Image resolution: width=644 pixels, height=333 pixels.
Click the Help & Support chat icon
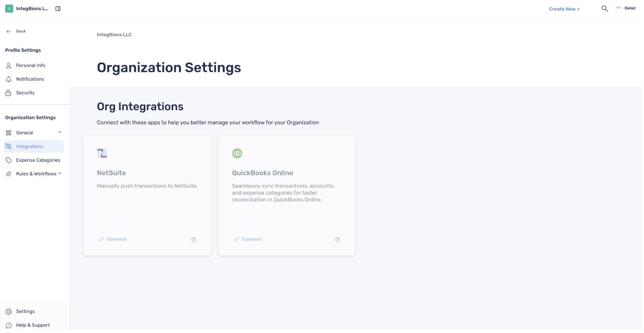tap(9, 325)
